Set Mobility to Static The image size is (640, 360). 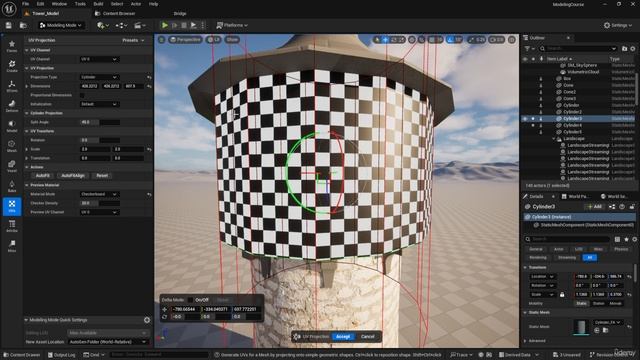tap(581, 303)
